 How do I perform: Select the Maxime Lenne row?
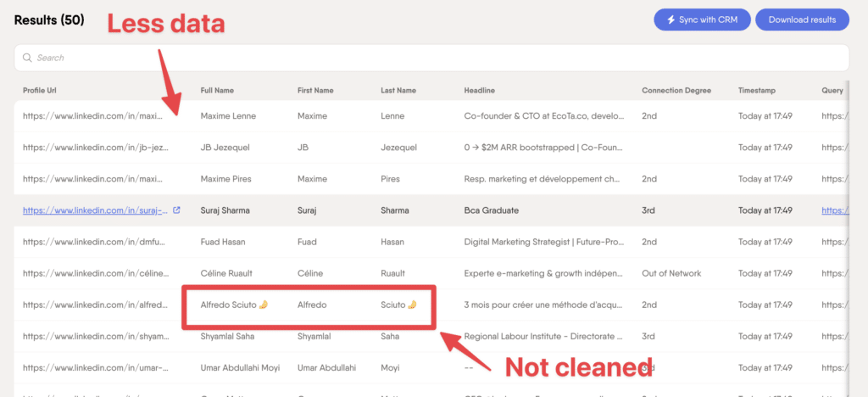click(x=431, y=116)
